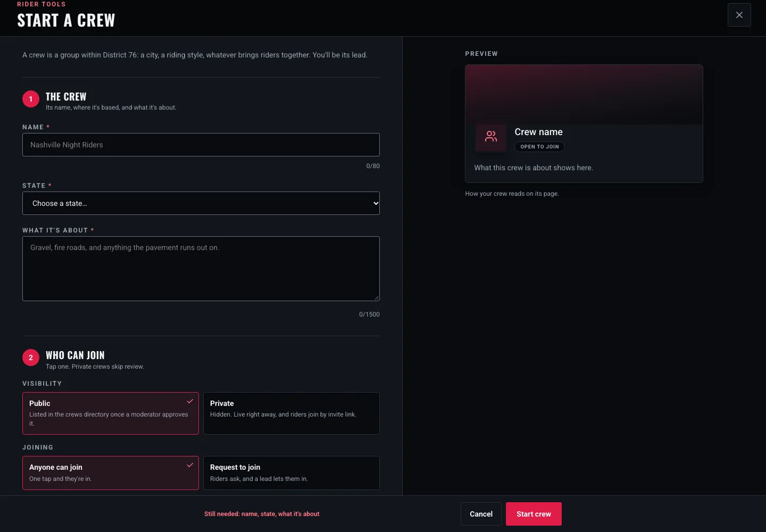Click the 'Tap one. Private crews skip review.' hint
This screenshot has width=766, height=532.
coord(95,367)
